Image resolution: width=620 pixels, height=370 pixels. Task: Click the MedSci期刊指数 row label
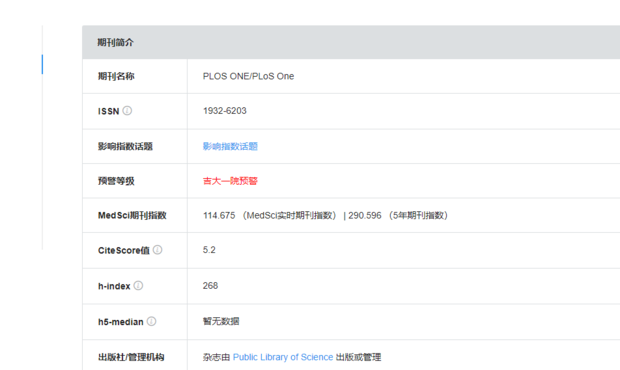click(132, 215)
